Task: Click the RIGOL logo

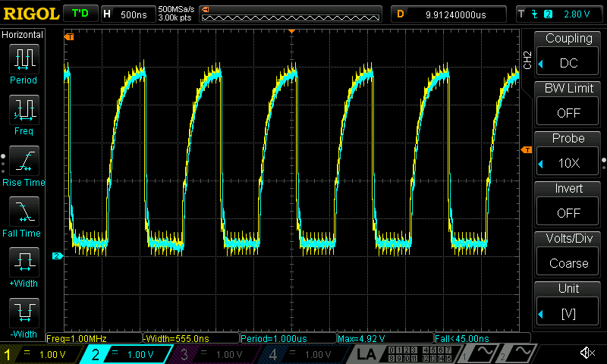Action: tap(31, 14)
